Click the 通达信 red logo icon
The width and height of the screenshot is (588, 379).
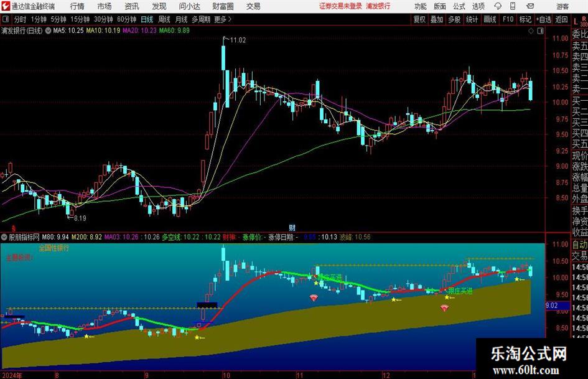click(5, 6)
